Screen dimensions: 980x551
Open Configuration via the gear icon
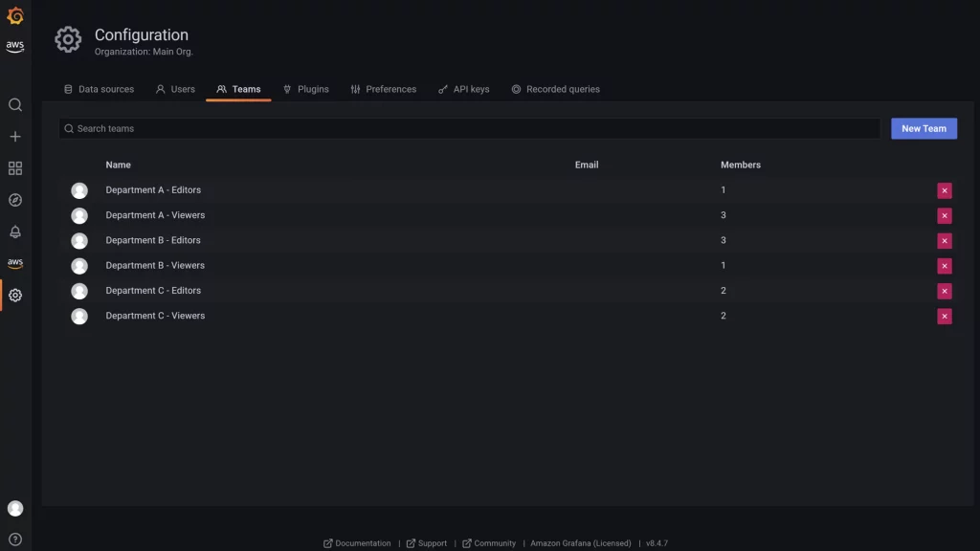[14, 295]
